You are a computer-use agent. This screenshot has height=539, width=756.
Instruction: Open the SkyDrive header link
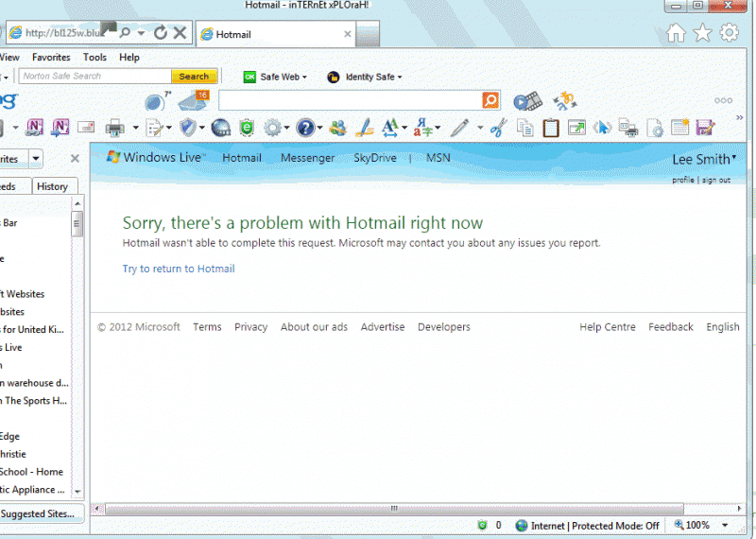point(375,158)
